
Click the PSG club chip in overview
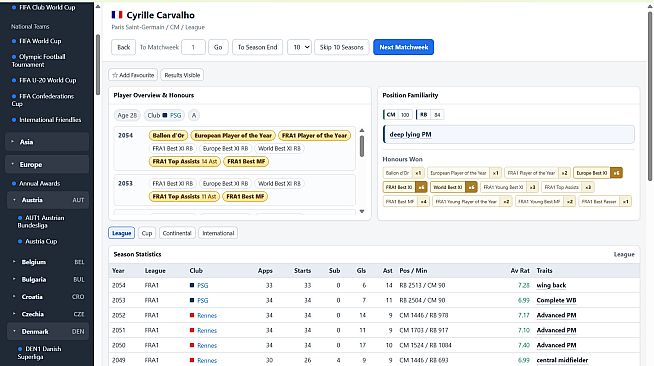click(x=164, y=115)
